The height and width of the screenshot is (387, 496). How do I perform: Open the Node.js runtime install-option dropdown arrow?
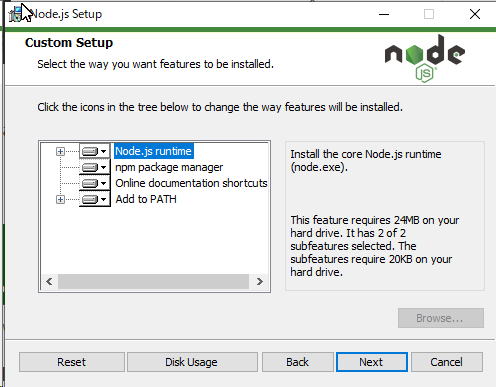tap(104, 152)
